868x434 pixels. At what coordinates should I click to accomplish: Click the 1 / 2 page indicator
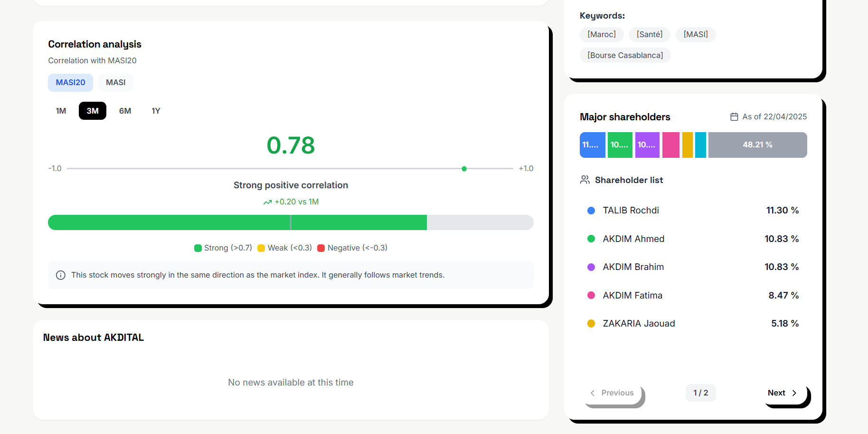point(701,393)
